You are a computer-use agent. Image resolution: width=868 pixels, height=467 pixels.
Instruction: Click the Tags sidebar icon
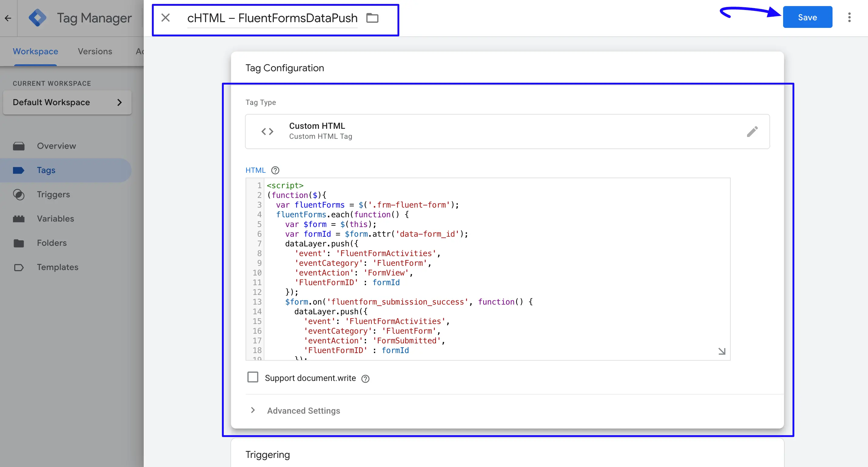tap(18, 170)
